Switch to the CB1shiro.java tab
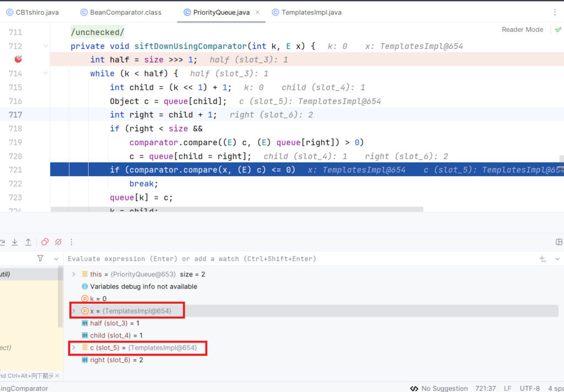 click(32, 12)
